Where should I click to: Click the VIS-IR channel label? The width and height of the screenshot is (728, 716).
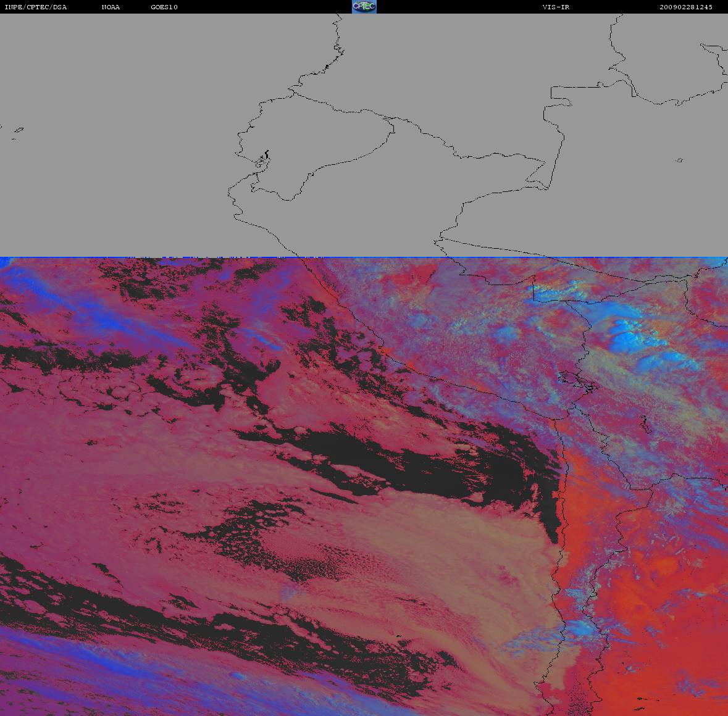[556, 7]
